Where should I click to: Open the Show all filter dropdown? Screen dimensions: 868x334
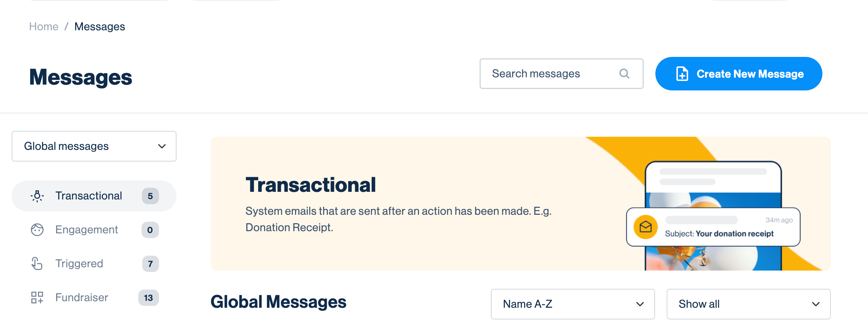click(x=748, y=304)
